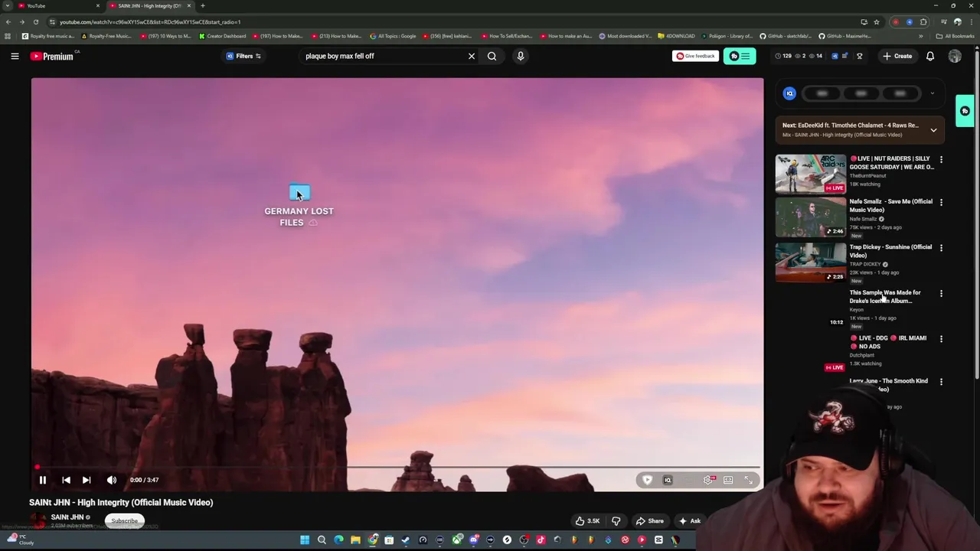Open the notifications bell
Viewport: 980px width, 551px height.
click(x=930, y=56)
